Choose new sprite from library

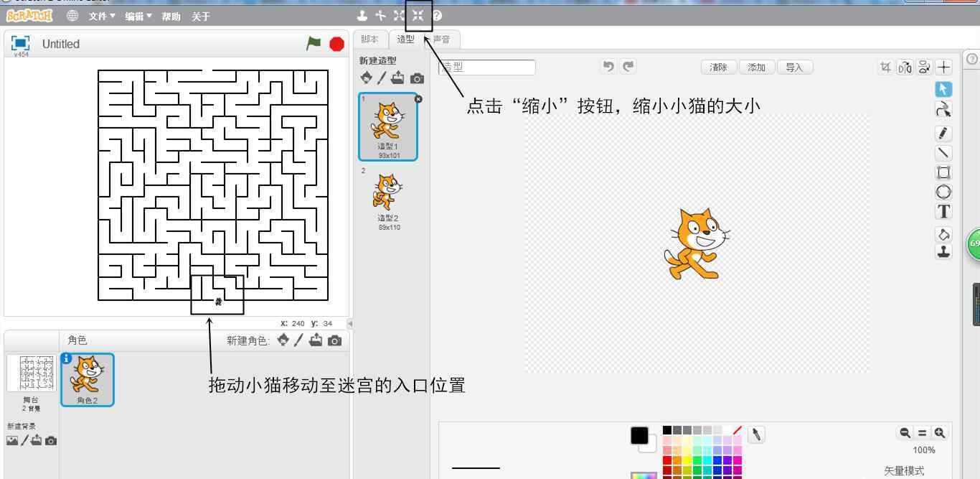(x=284, y=340)
